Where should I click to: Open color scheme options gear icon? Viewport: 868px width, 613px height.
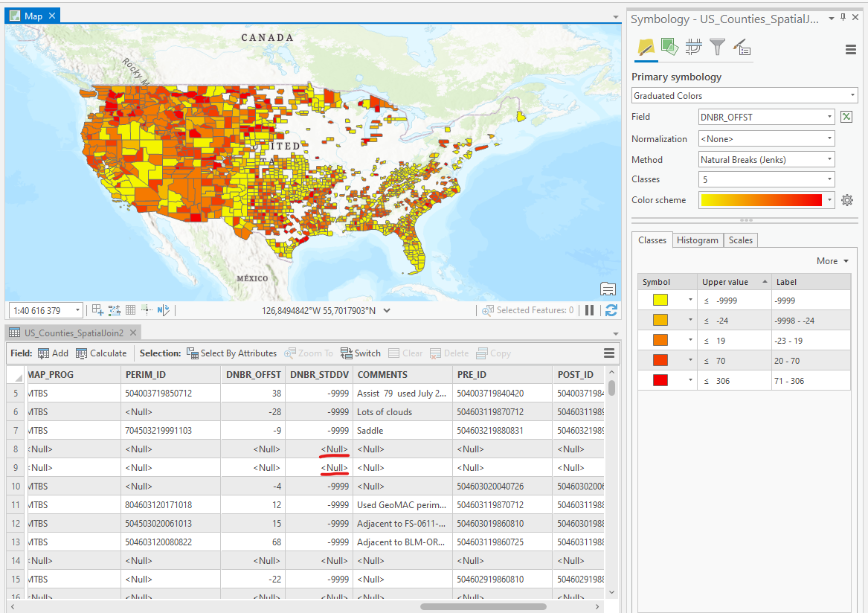[x=846, y=200]
